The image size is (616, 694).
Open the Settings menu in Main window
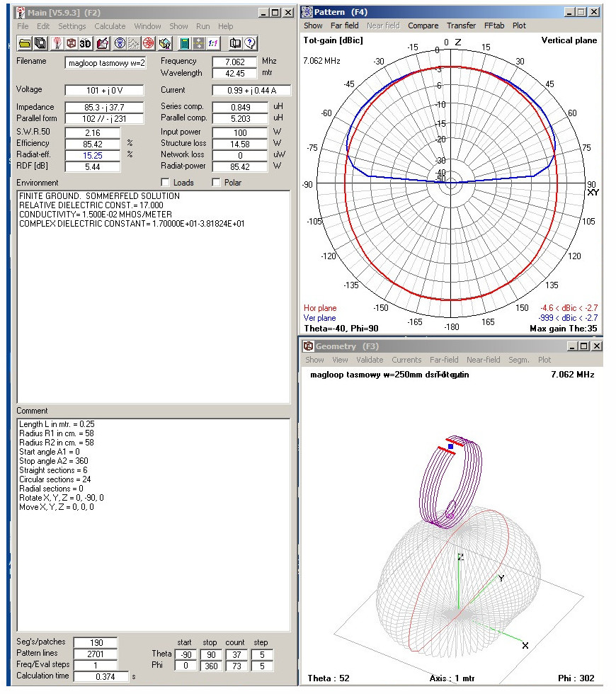pyautogui.click(x=72, y=26)
